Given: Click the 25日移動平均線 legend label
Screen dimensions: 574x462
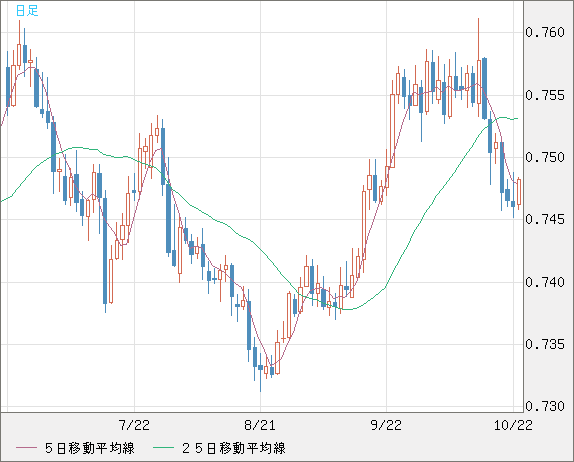Looking at the screenshot, I should 234,448.
